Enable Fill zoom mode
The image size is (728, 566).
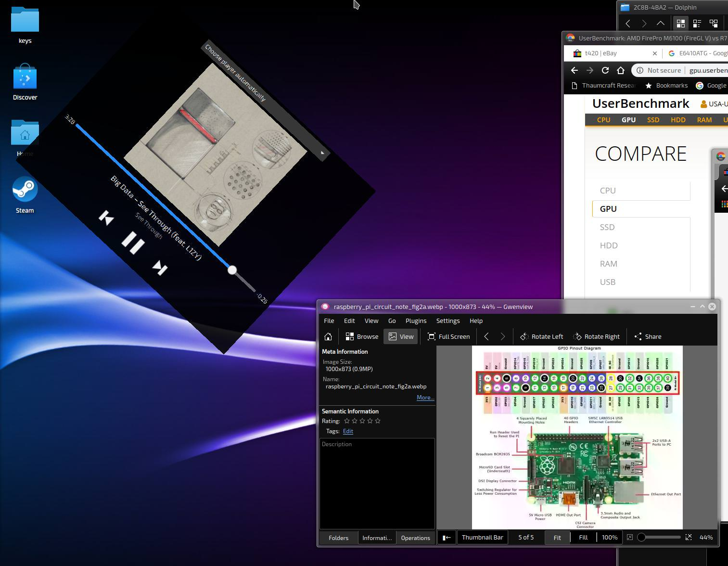583,538
